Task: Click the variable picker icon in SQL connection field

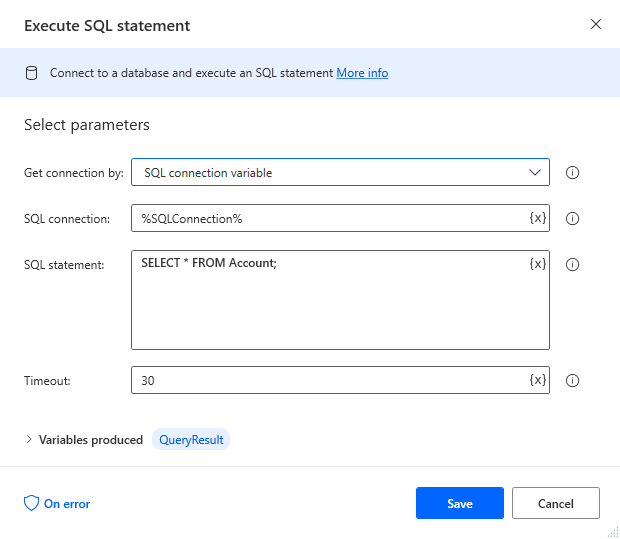Action: pyautogui.click(x=537, y=218)
